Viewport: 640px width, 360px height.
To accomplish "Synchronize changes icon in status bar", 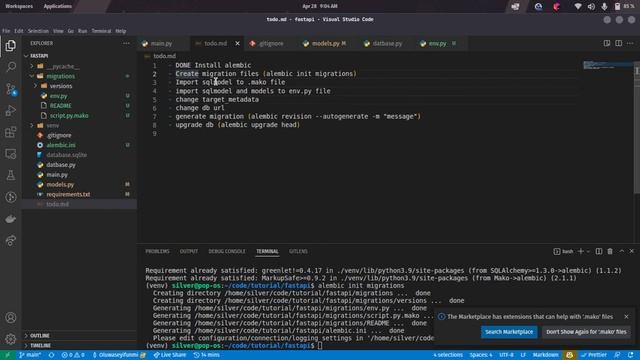I will click(x=51, y=355).
